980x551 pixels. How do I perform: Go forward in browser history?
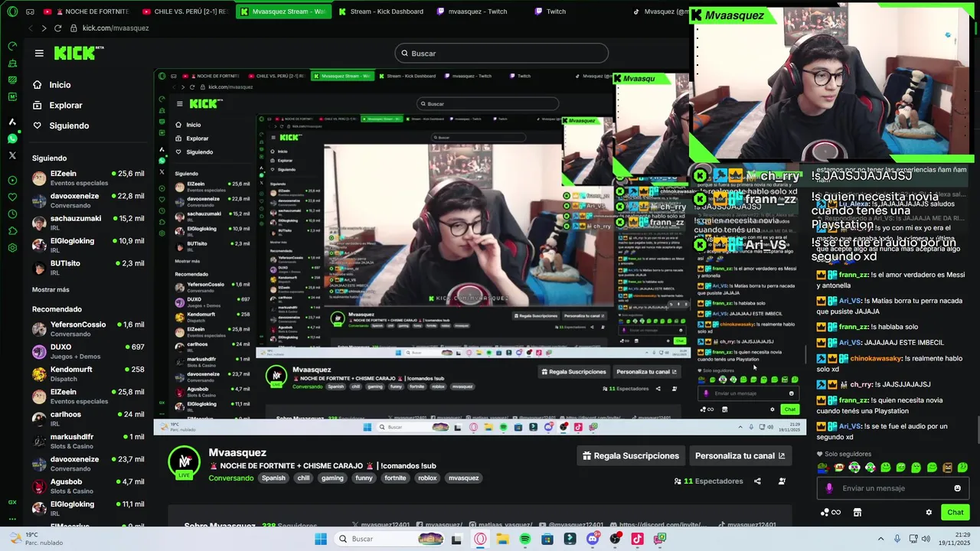(x=44, y=28)
